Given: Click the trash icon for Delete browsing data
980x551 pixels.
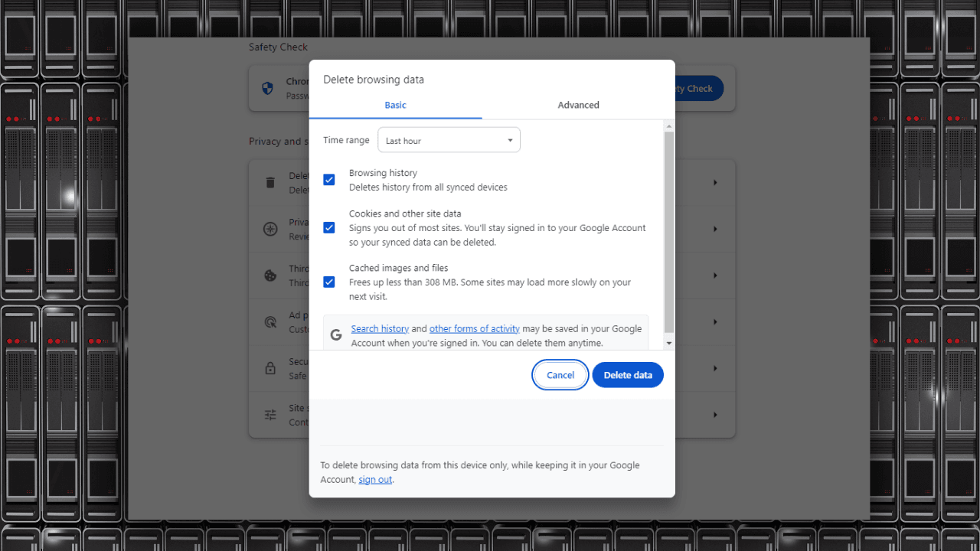Looking at the screenshot, I should [270, 182].
